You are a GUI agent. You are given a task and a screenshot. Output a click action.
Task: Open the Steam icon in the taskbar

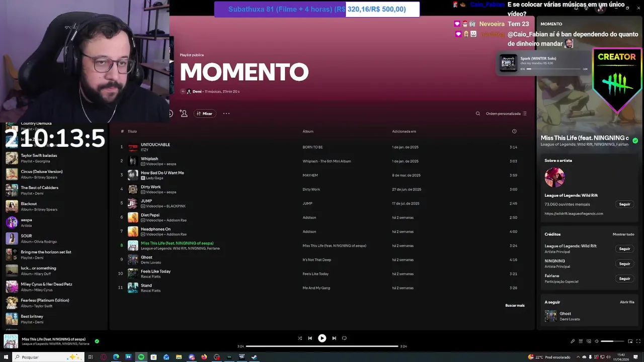coord(254,357)
